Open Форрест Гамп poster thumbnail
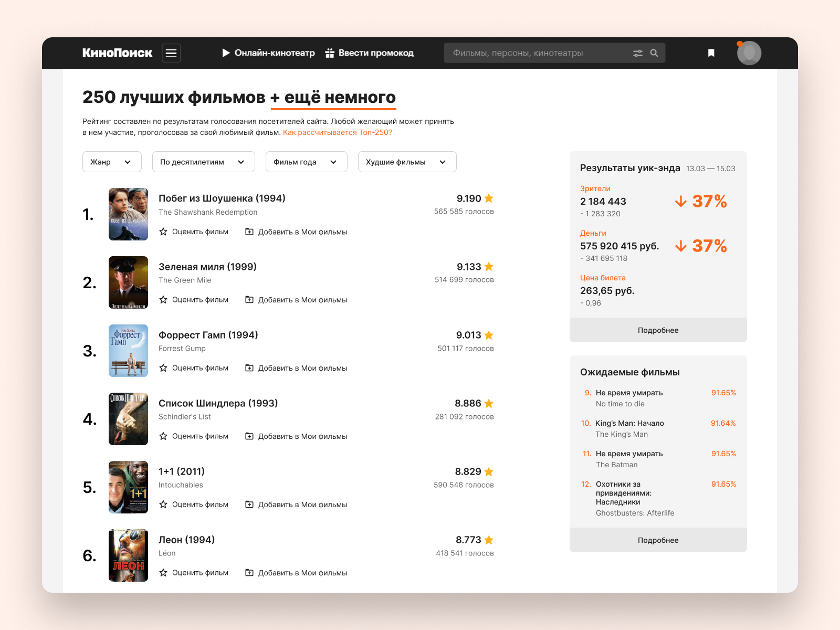 click(x=128, y=351)
